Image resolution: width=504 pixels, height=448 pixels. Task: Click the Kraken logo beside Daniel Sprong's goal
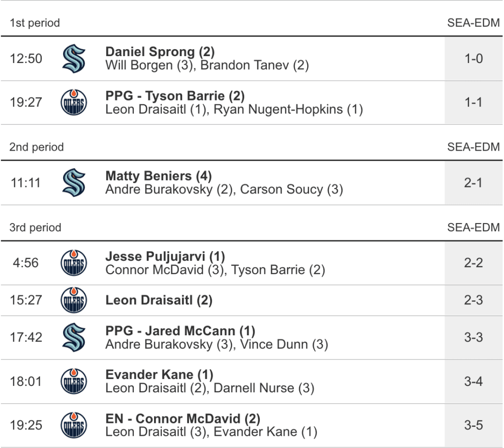[74, 59]
